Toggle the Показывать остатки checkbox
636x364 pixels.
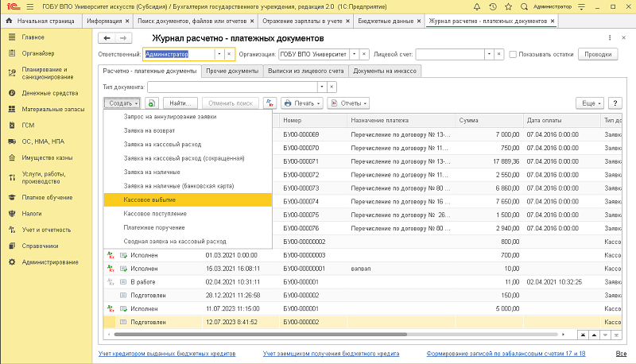(512, 54)
